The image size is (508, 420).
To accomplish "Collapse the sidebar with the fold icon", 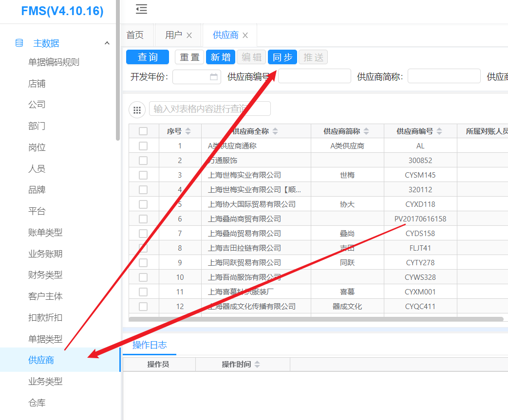I will tap(141, 9).
